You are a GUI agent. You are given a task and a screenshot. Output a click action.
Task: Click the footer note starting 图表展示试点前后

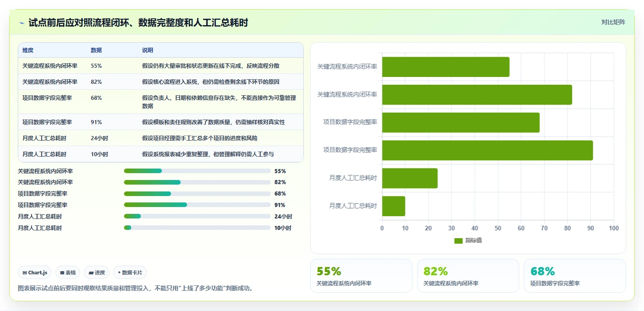pos(135,288)
